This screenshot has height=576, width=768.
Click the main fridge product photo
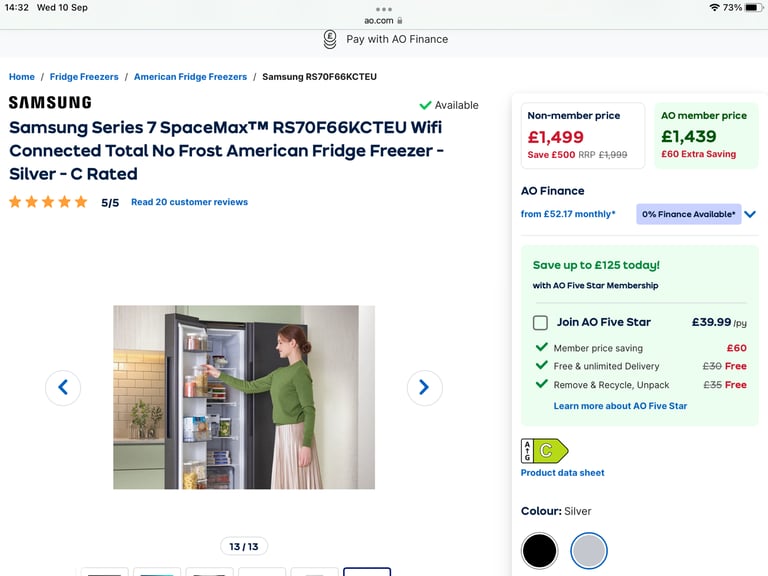(x=244, y=397)
